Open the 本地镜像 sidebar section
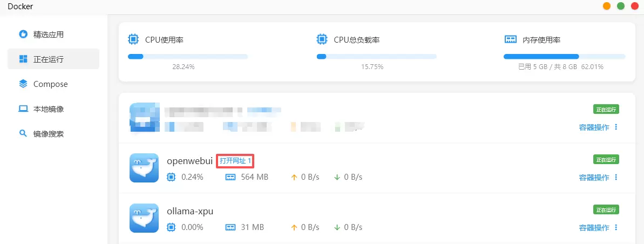 coord(49,109)
